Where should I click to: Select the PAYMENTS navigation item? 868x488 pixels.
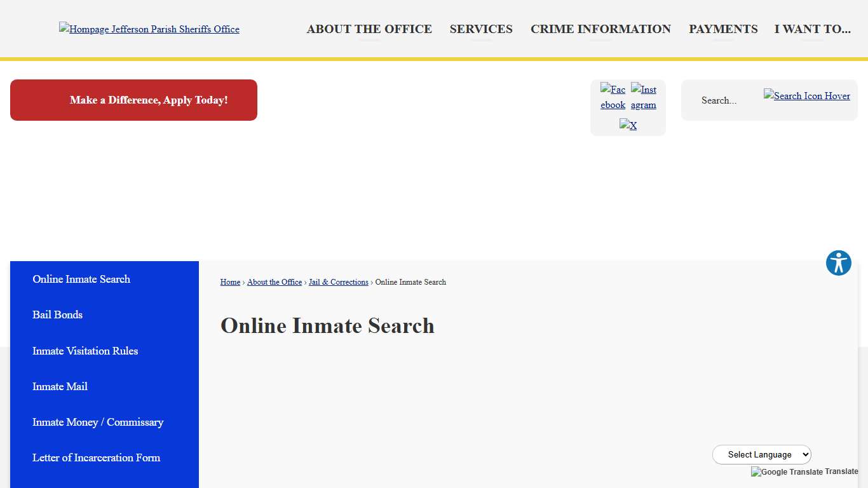[x=723, y=29]
